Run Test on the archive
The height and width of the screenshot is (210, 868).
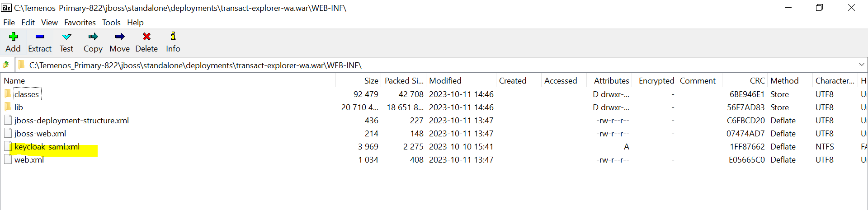[66, 37]
